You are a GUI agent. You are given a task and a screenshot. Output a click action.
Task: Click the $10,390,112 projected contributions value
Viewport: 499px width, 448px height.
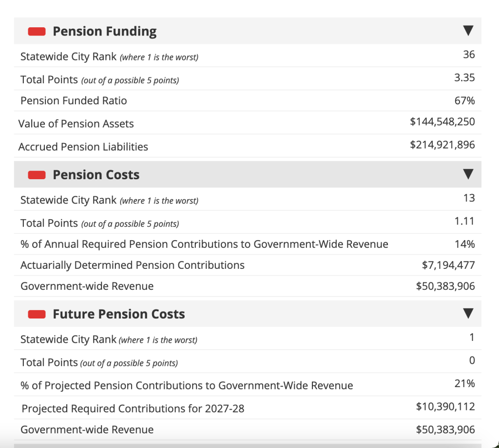coord(445,407)
